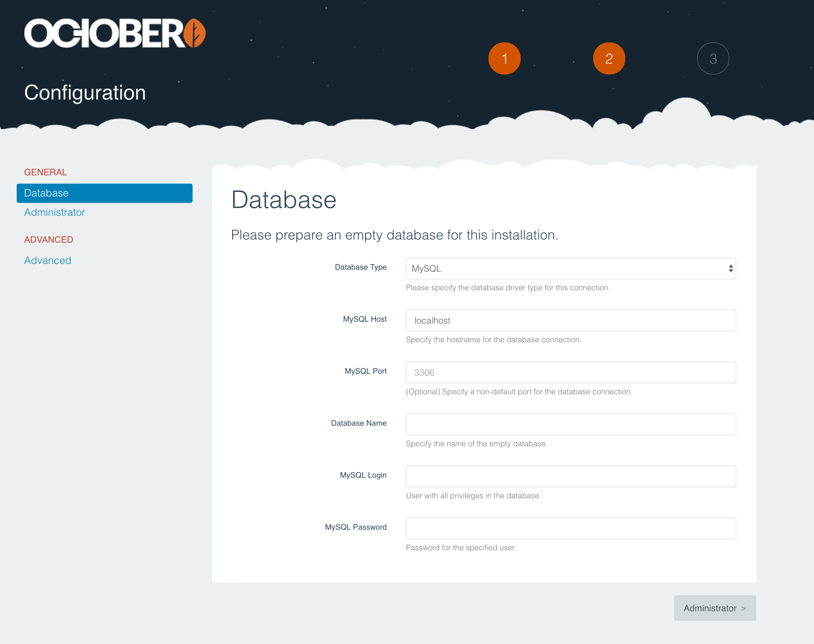814x644 pixels.
Task: Click the MySQL Login label
Action: pos(363,475)
